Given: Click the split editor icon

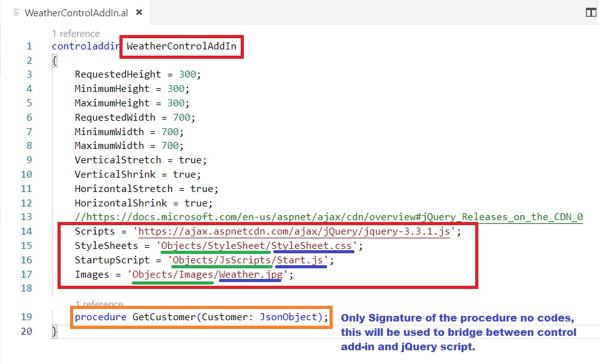Looking at the screenshot, I should 590,13.
